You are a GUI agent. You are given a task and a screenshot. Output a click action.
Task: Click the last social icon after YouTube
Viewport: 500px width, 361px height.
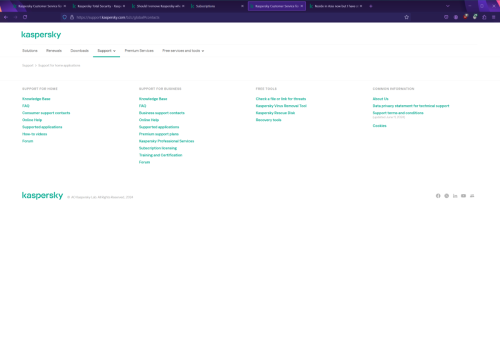(x=472, y=196)
